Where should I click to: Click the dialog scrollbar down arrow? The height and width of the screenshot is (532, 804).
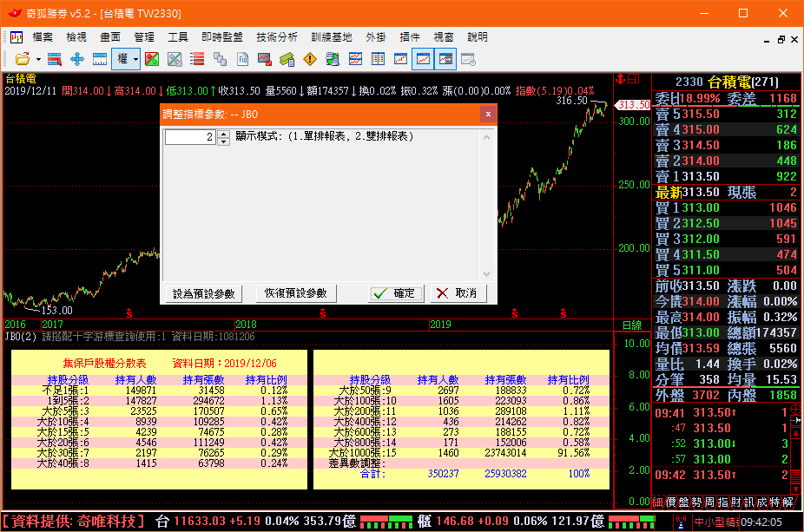(x=486, y=274)
